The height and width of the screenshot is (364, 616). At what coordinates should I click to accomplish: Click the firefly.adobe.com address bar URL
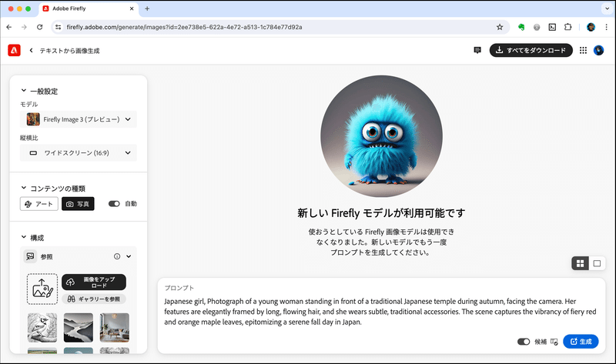point(184,27)
